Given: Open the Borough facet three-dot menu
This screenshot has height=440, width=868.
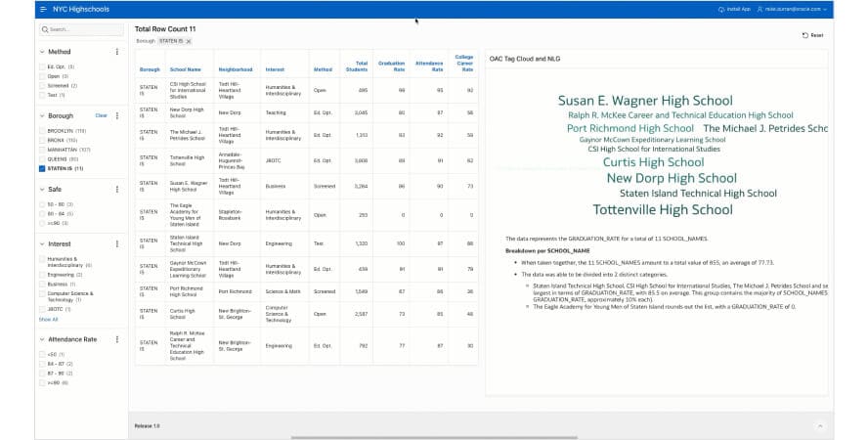Looking at the screenshot, I should (x=117, y=115).
